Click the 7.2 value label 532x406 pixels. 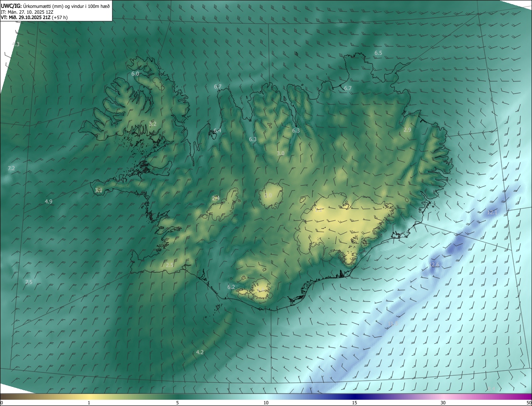coord(11,168)
